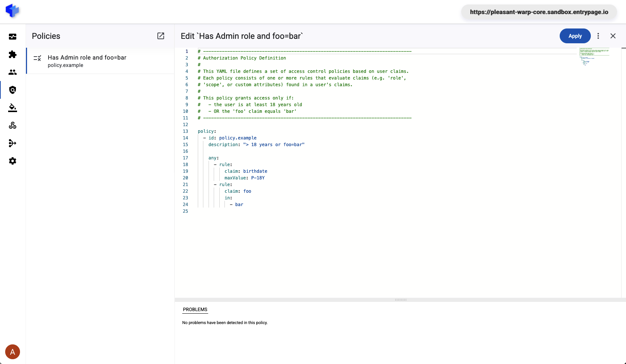Click the 'any:' key in editor
626x364 pixels.
tap(214, 158)
